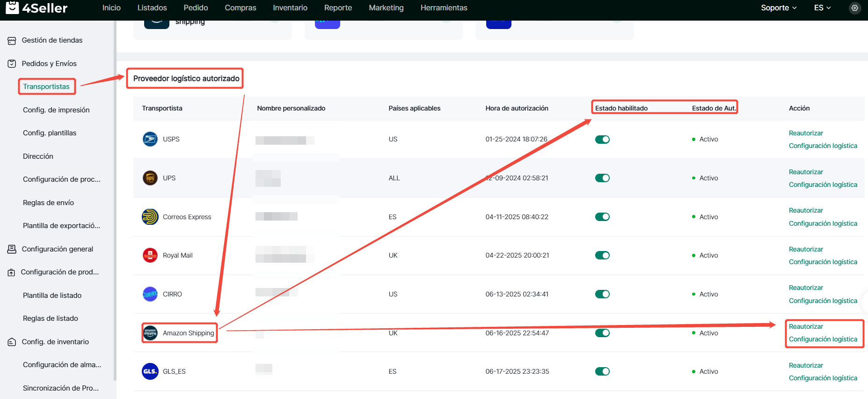Open Configuración de alma... in sidebar

point(62,365)
